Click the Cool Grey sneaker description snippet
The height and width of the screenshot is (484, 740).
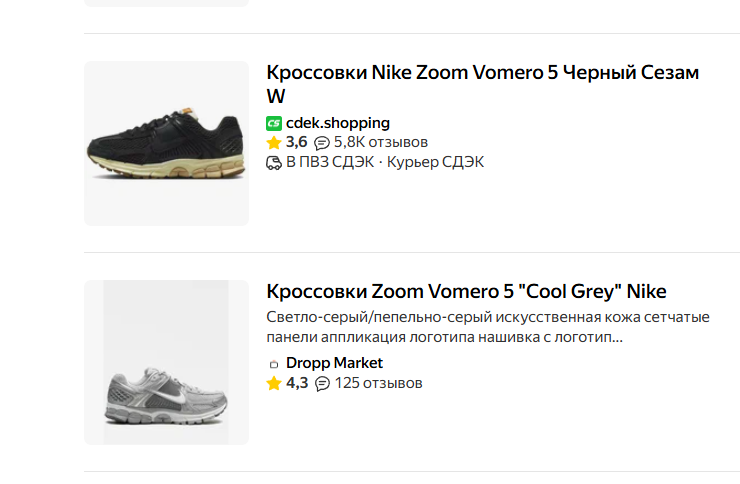click(x=488, y=327)
